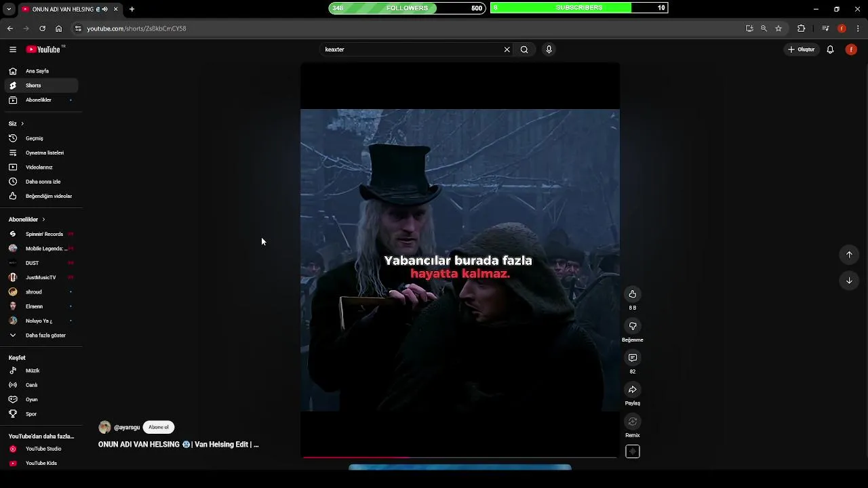Go to previous short with up arrow

tap(849, 255)
